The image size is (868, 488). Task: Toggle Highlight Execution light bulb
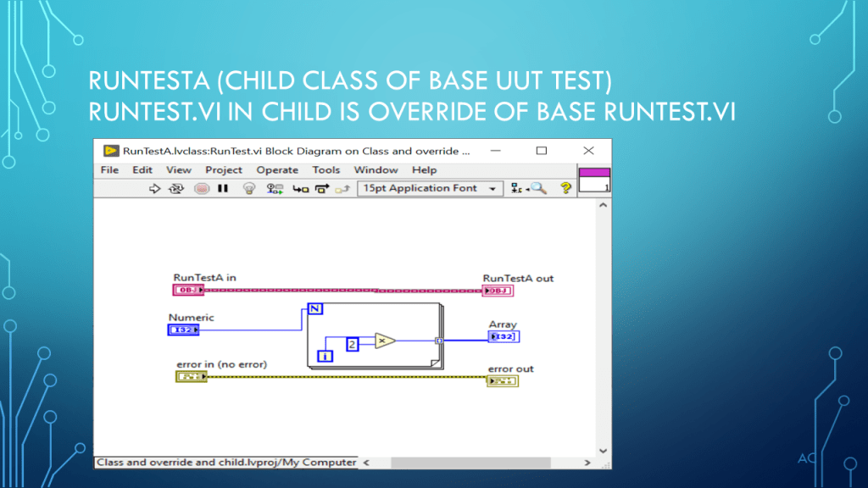[x=249, y=189]
